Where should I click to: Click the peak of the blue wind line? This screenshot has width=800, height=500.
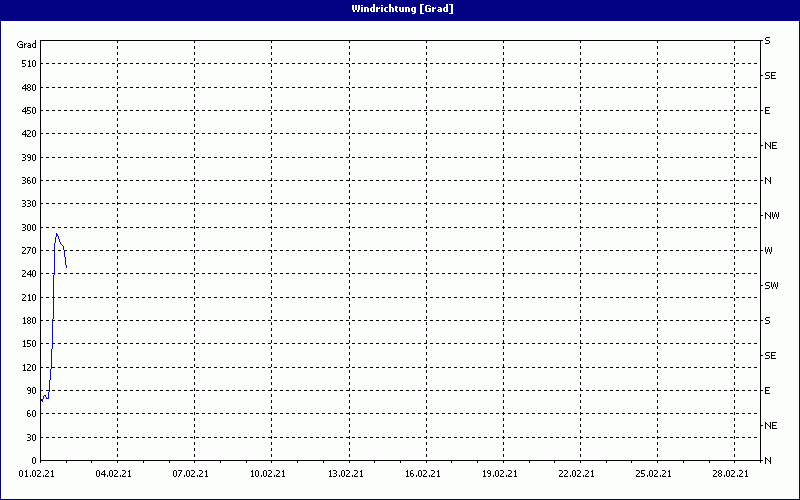pos(57,234)
